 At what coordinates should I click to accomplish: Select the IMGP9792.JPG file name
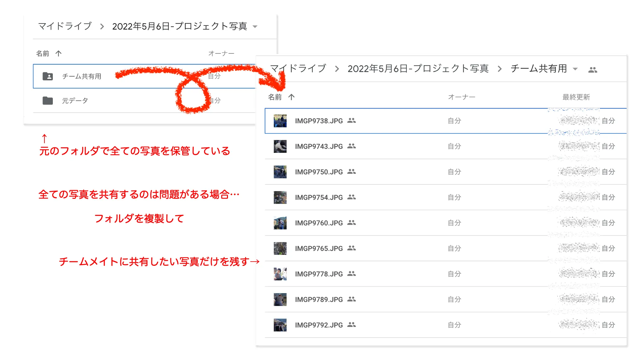click(319, 325)
